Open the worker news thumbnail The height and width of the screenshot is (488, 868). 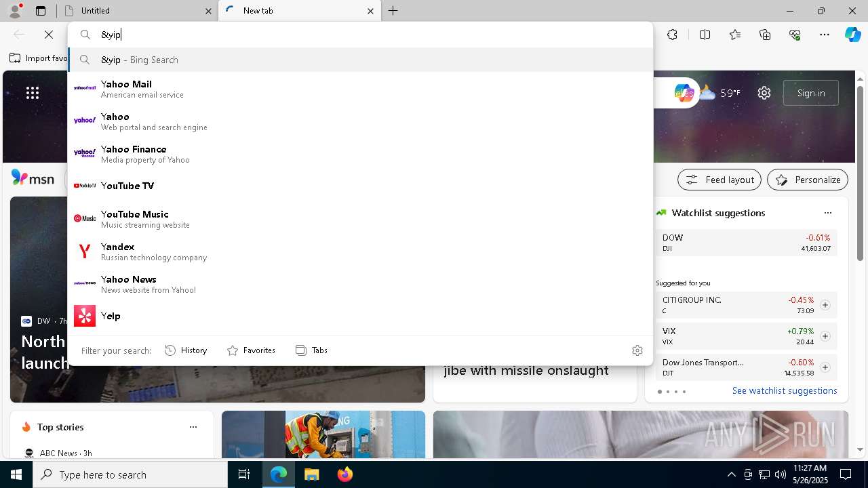[x=323, y=434]
